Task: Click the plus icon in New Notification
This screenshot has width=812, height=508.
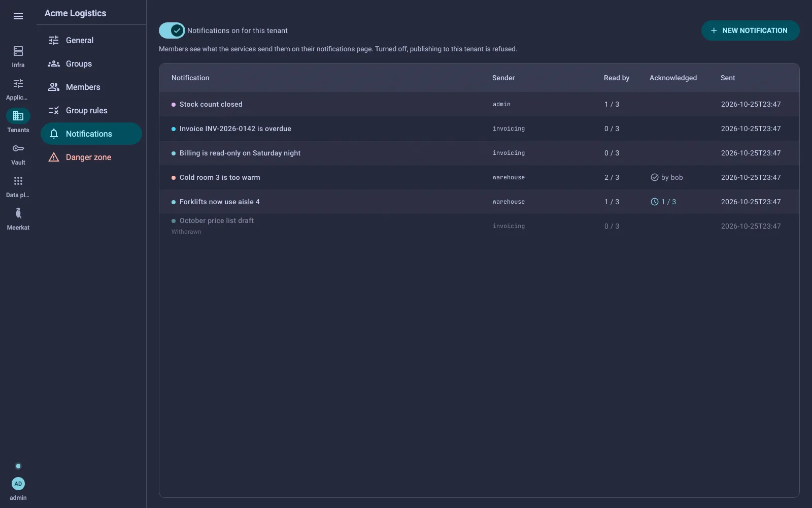Action: (714, 30)
